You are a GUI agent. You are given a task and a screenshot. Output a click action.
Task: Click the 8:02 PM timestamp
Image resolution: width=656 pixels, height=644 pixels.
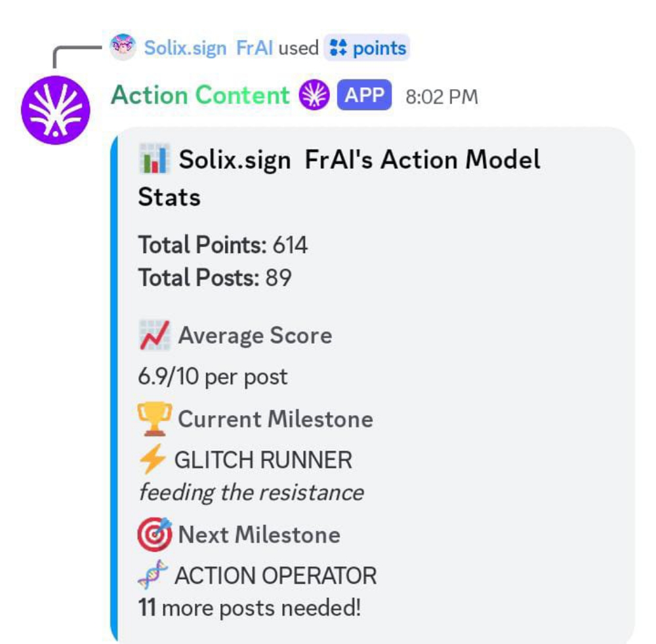pos(440,96)
